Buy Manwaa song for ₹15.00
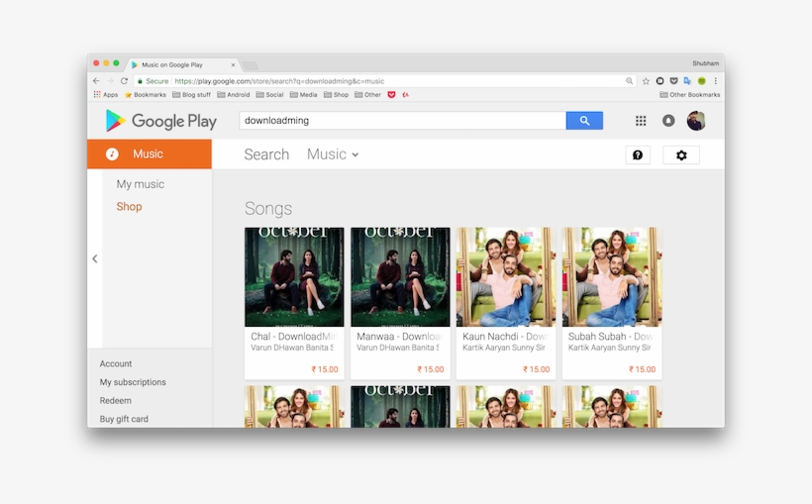This screenshot has height=504, width=812. pos(431,369)
